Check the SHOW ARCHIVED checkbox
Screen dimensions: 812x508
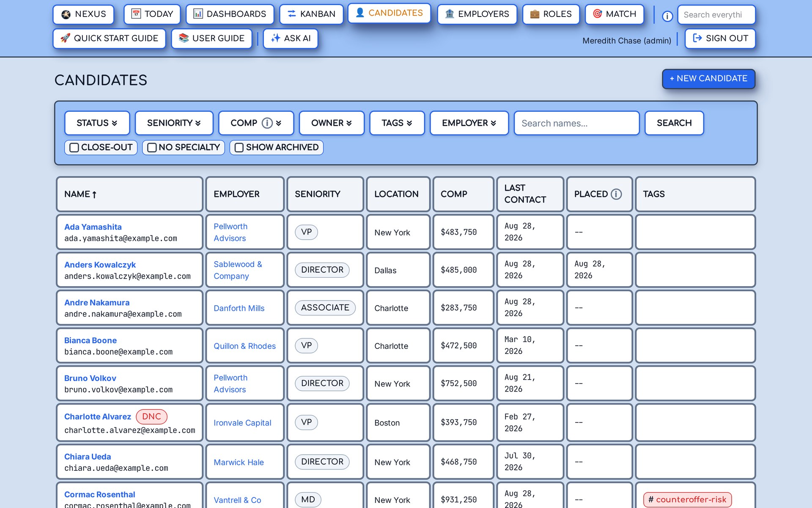[x=239, y=147]
